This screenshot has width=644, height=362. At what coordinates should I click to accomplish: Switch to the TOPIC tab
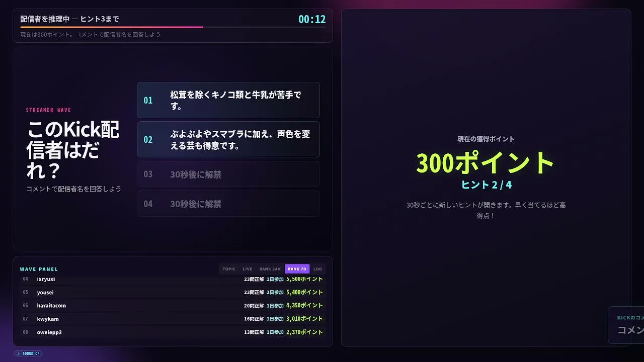[x=229, y=269]
